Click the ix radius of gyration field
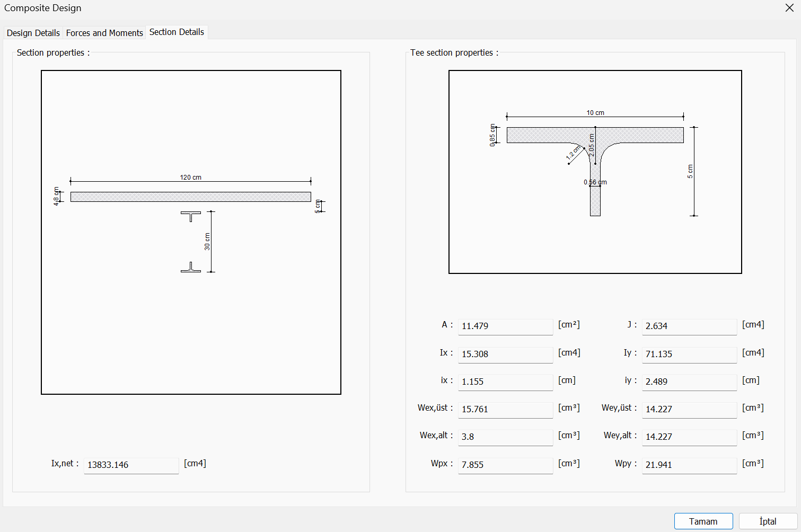 [x=505, y=382]
